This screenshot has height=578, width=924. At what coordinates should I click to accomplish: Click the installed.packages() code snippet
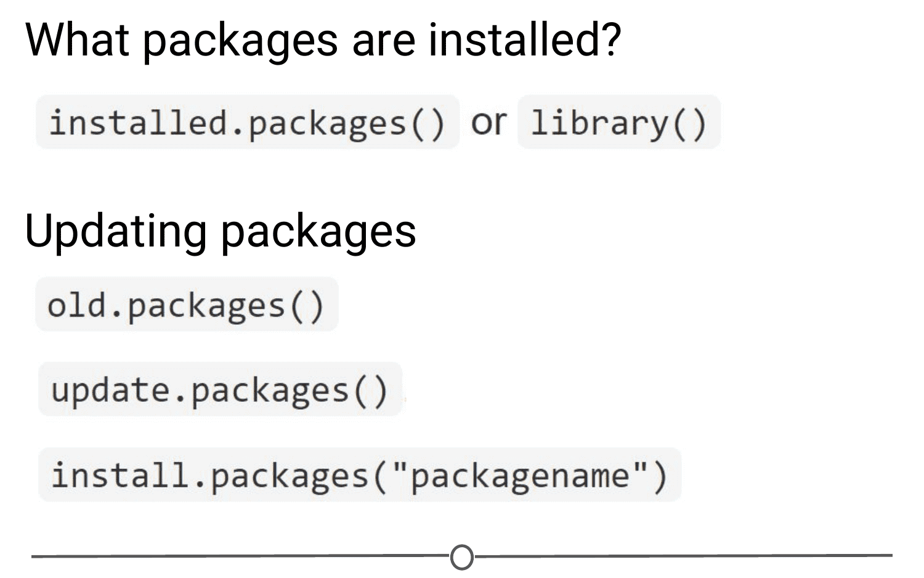[x=248, y=122]
